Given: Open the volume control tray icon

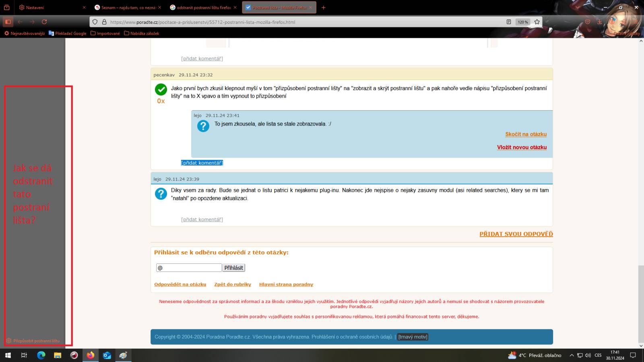Looking at the screenshot, I should tap(588, 355).
